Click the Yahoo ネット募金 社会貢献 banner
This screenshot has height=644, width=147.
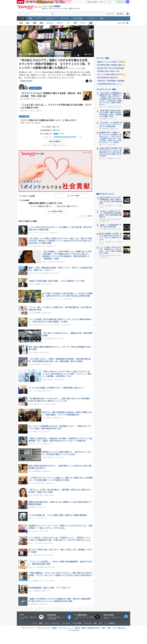click(55, 171)
